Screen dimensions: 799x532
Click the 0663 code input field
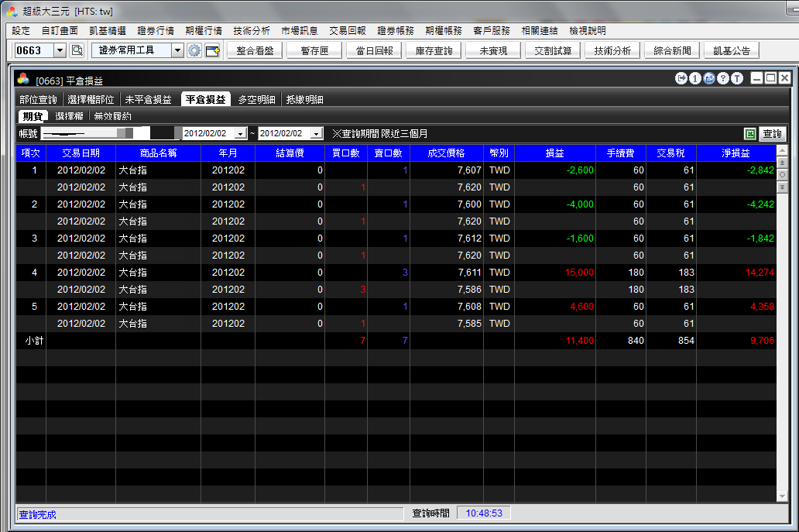33,50
